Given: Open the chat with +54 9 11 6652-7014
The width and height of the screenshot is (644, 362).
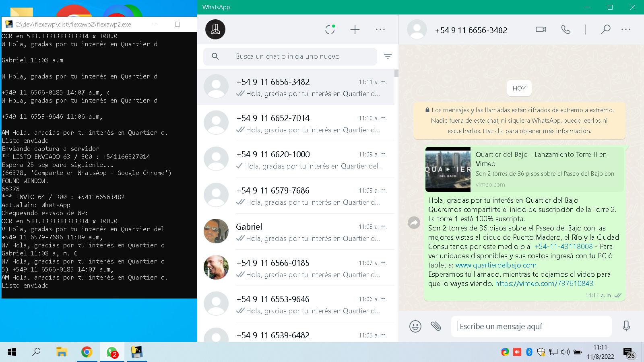Looking at the screenshot, I should tap(296, 123).
